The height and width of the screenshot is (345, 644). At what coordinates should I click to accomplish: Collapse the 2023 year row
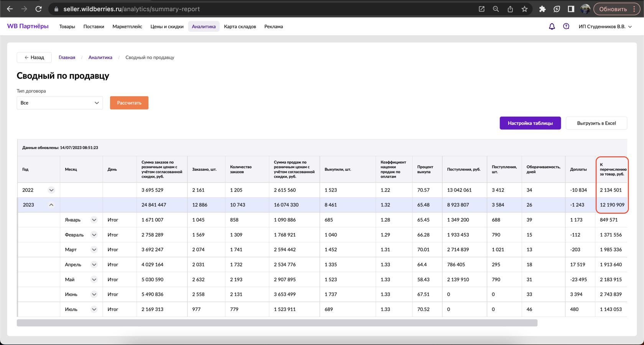(x=51, y=205)
